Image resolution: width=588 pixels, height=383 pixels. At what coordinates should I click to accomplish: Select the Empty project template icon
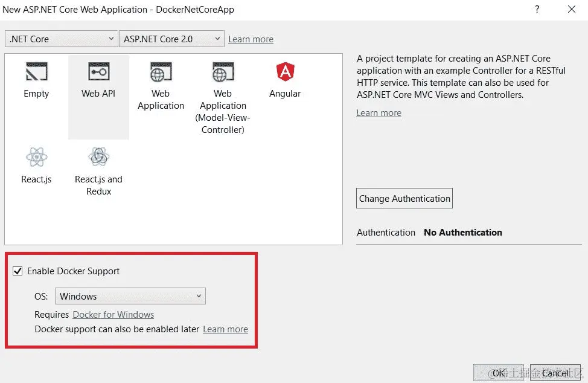tap(36, 71)
